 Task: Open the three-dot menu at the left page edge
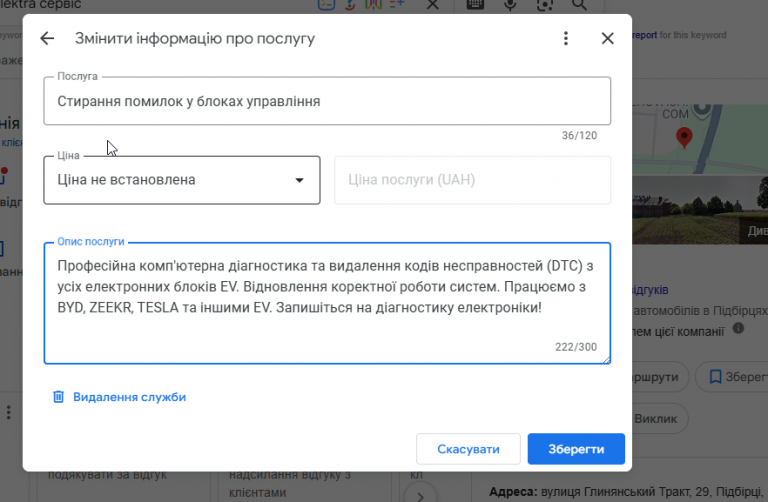(8, 412)
